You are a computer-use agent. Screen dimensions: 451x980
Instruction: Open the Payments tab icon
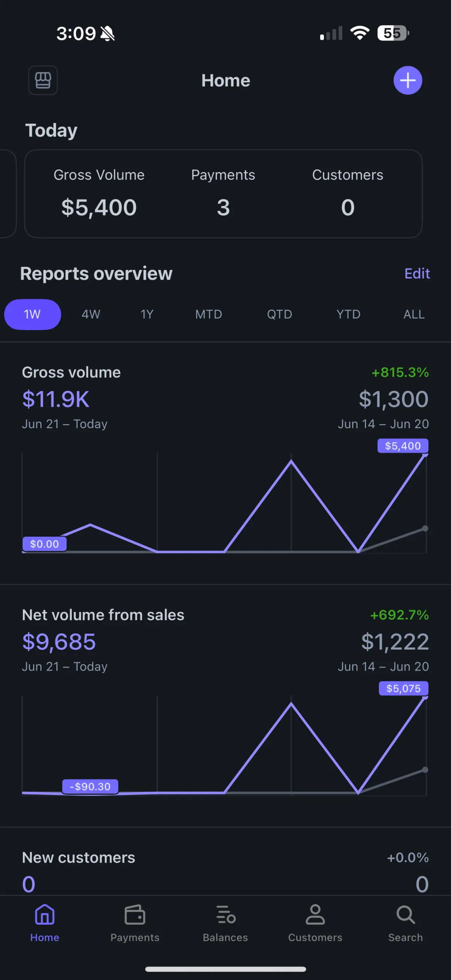[135, 915]
